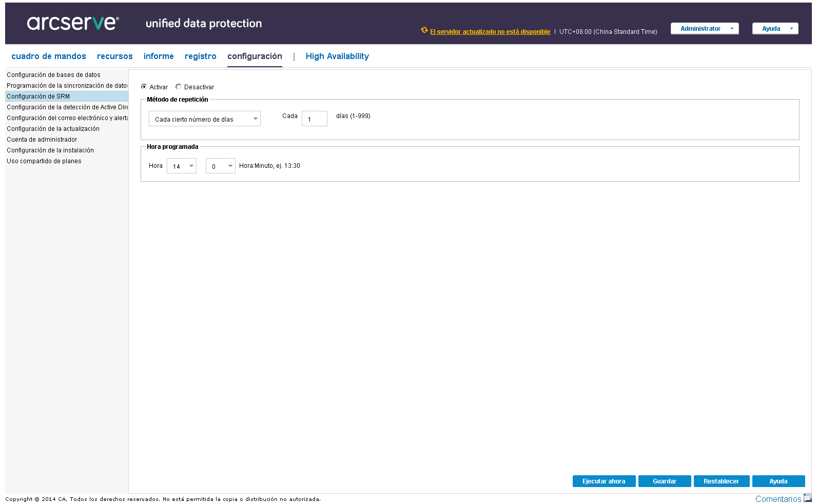Image resolution: width=817 pixels, height=504 pixels.
Task: Open Configuración de bases de datos
Action: tap(53, 75)
